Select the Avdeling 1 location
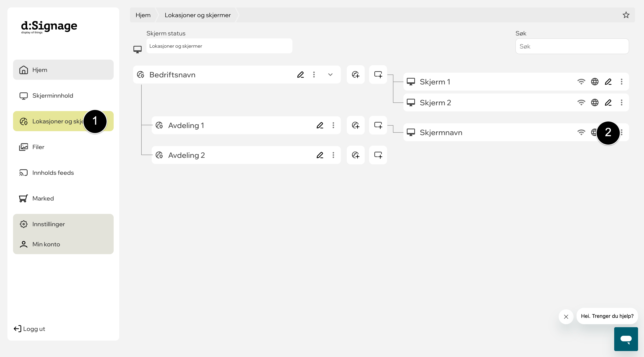This screenshot has height=357, width=644. coord(246,125)
